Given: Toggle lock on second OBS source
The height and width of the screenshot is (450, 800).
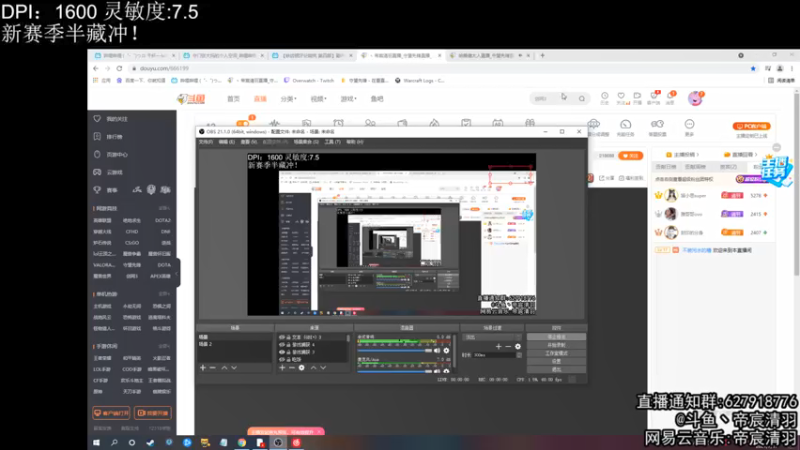Looking at the screenshot, I should click(x=288, y=345).
